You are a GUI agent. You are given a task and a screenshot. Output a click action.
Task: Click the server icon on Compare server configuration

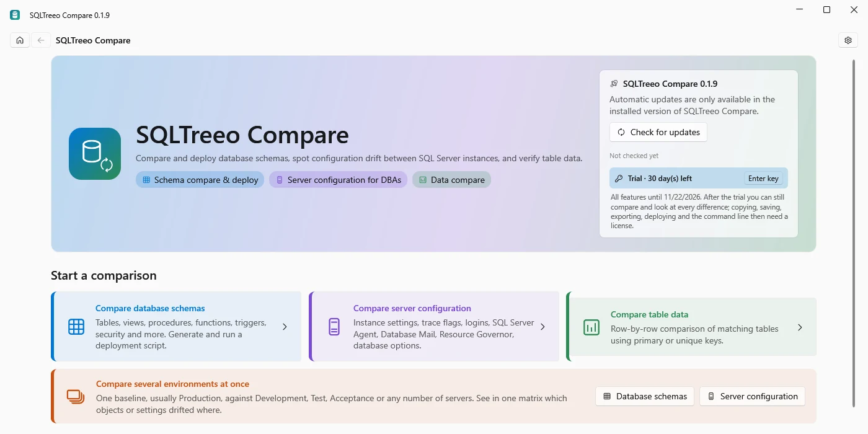point(334,327)
